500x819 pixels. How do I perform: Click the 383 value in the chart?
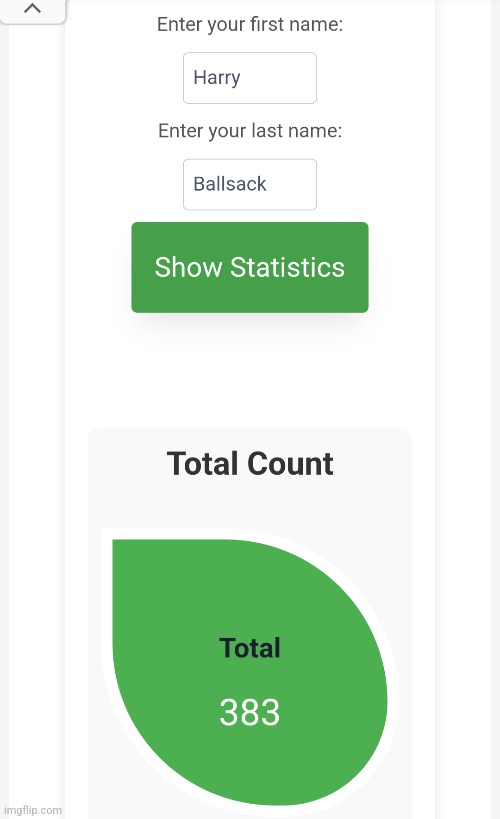(250, 712)
